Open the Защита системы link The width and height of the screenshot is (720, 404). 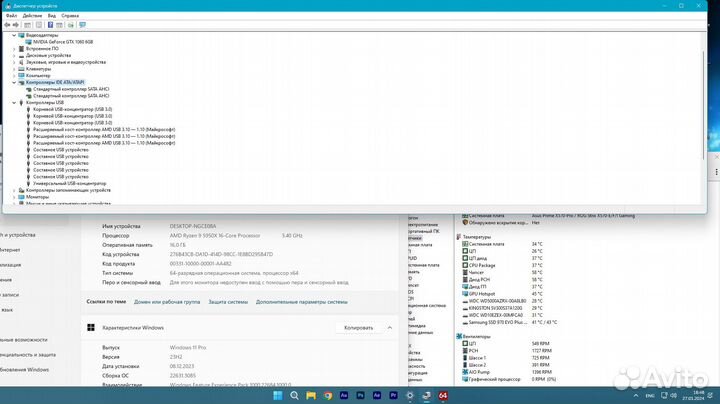point(228,302)
